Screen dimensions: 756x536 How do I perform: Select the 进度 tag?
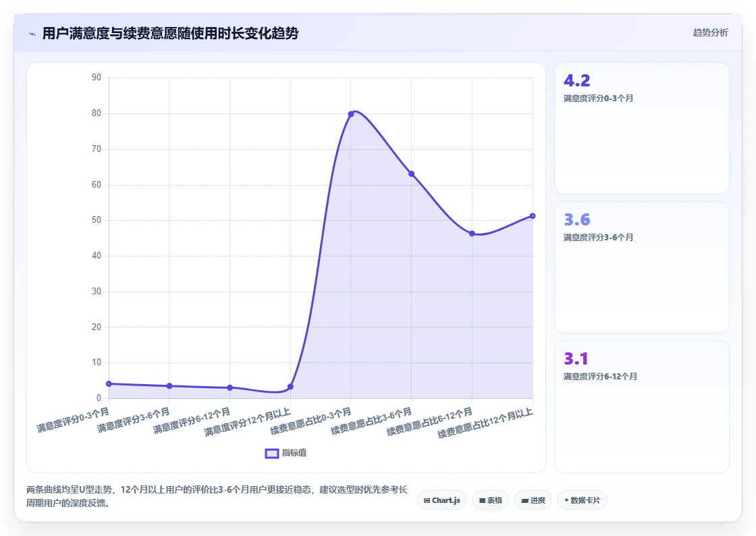tap(533, 500)
